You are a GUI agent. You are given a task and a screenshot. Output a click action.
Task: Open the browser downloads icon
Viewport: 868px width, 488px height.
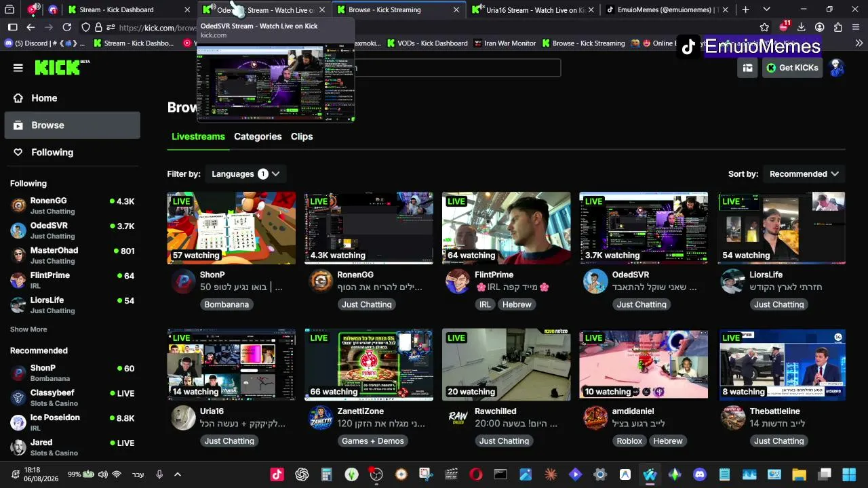pos(801,27)
